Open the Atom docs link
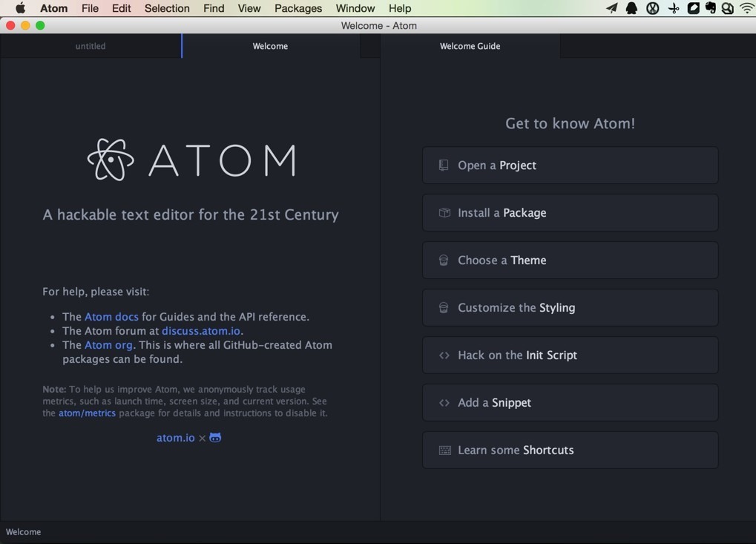Viewport: 756px width, 544px height. 111,317
